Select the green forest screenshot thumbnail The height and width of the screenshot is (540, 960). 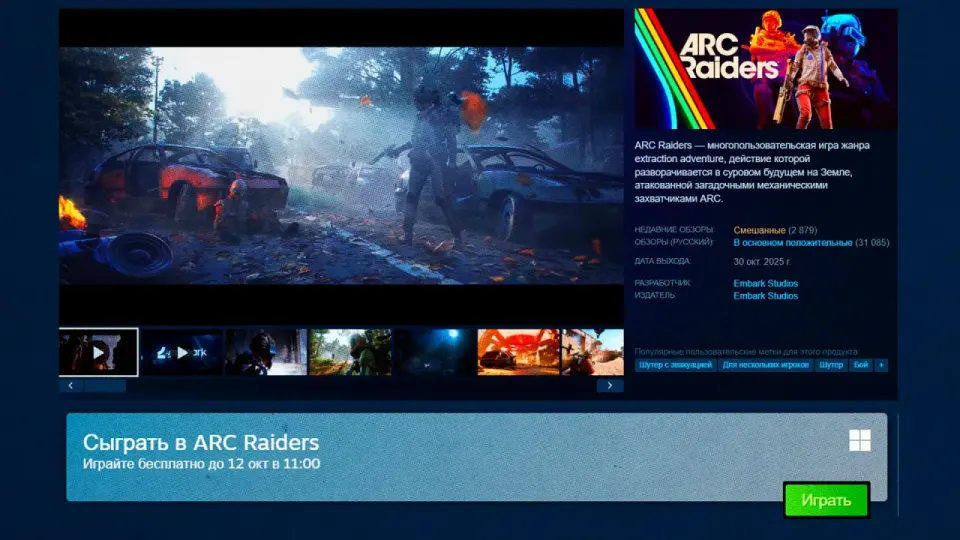pos(350,352)
